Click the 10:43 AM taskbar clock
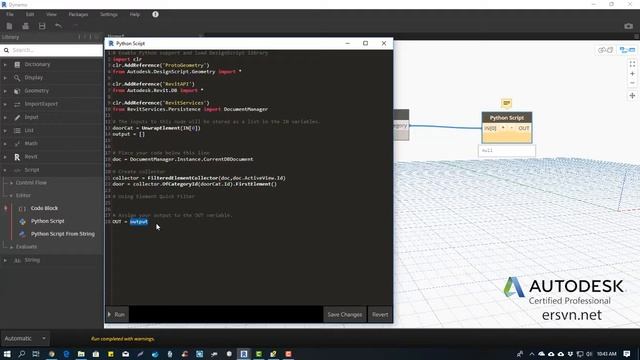 607,354
